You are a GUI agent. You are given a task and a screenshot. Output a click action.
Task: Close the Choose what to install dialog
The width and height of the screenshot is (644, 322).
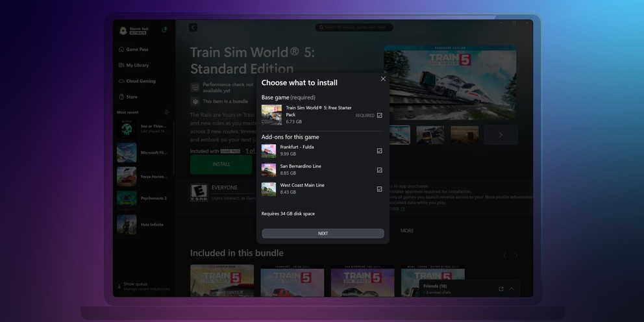pyautogui.click(x=383, y=79)
